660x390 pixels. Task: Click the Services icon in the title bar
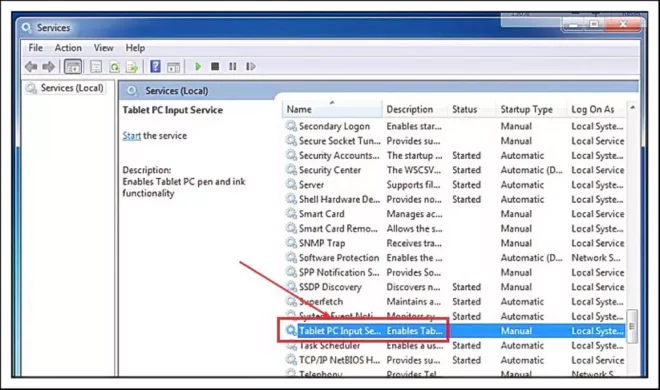point(27,28)
